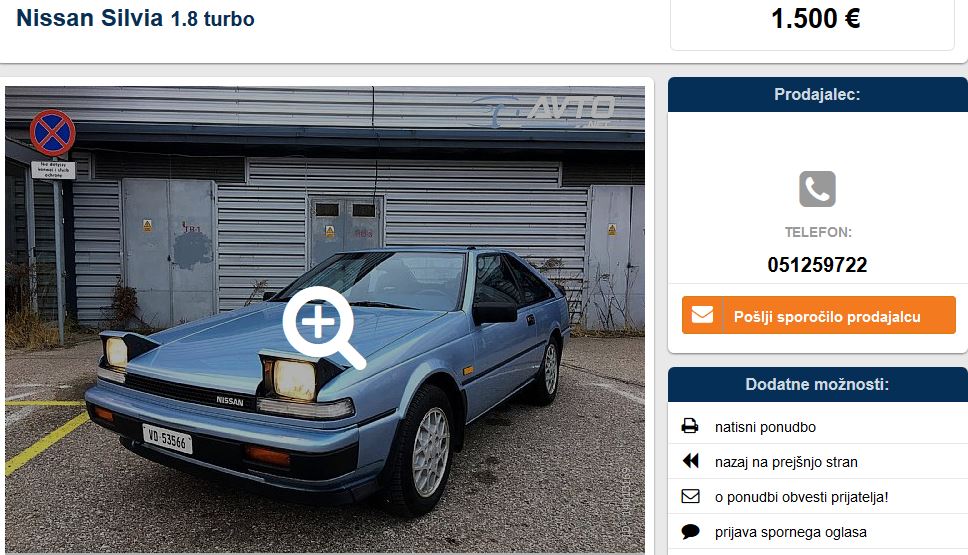The image size is (968, 555).
Task: Click the envelope icon on orange button
Action: point(702,315)
